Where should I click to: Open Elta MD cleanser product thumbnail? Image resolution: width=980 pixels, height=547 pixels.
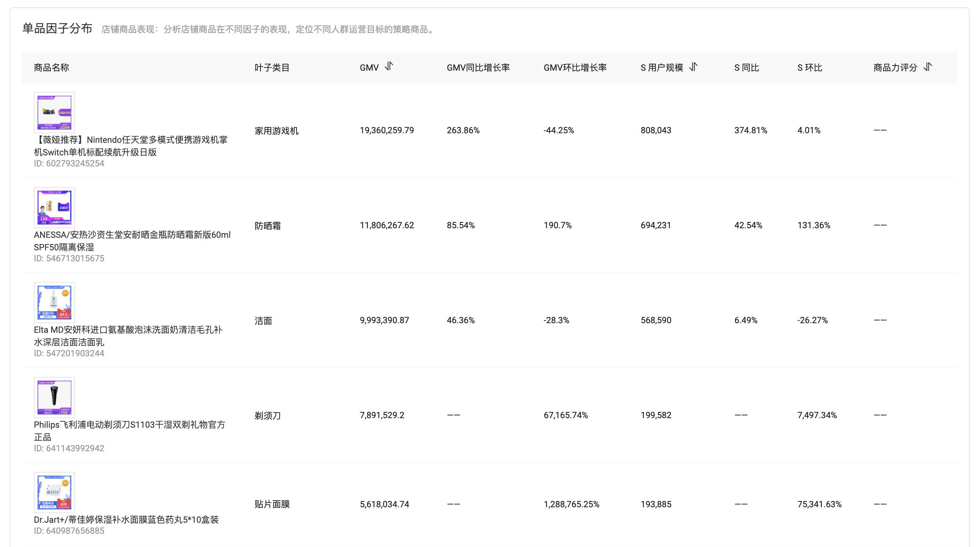click(x=54, y=302)
